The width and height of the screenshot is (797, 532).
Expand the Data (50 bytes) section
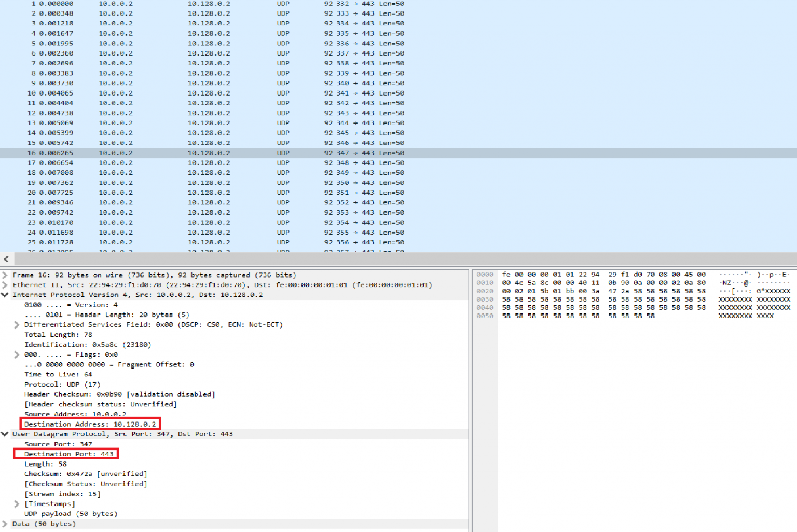(x=4, y=524)
